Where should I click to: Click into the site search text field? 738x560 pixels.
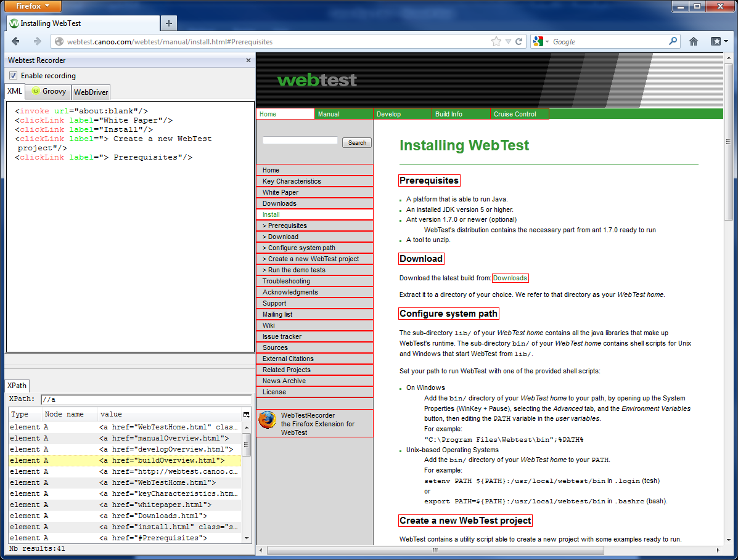click(x=300, y=140)
